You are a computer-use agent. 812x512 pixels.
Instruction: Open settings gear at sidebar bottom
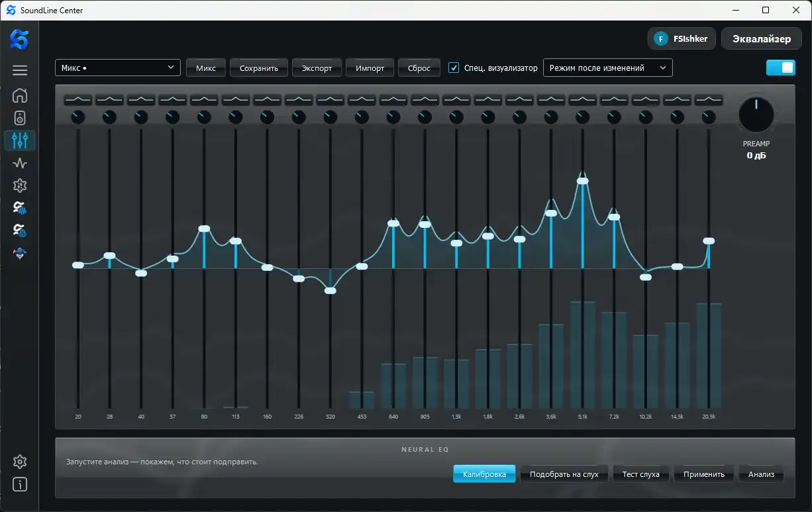[x=20, y=462]
